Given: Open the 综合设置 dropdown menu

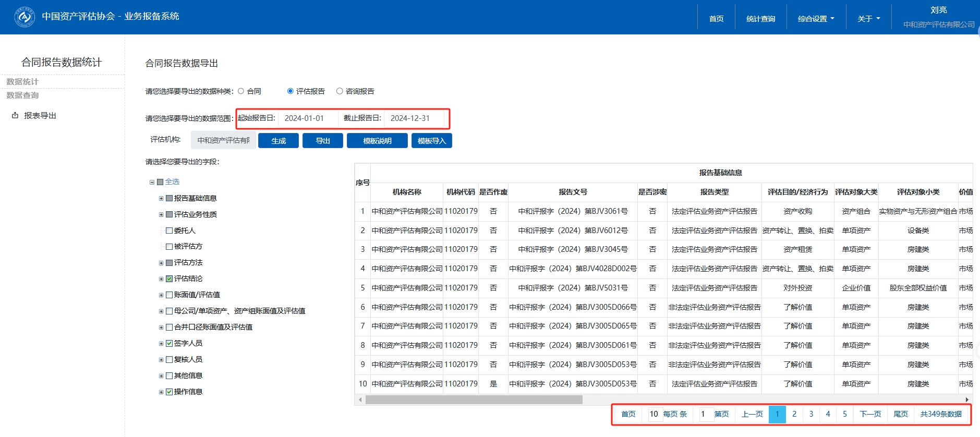Looking at the screenshot, I should tap(816, 19).
